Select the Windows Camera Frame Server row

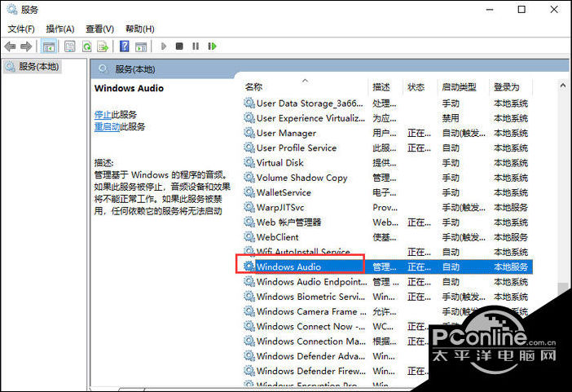click(387, 311)
